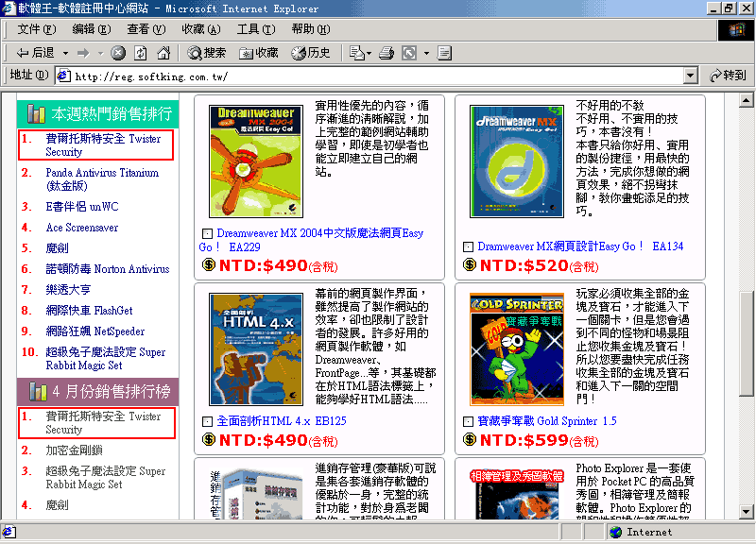756x544 pixels.
Task: Open the Favorites (收藏) toolbar button
Action: [259, 53]
